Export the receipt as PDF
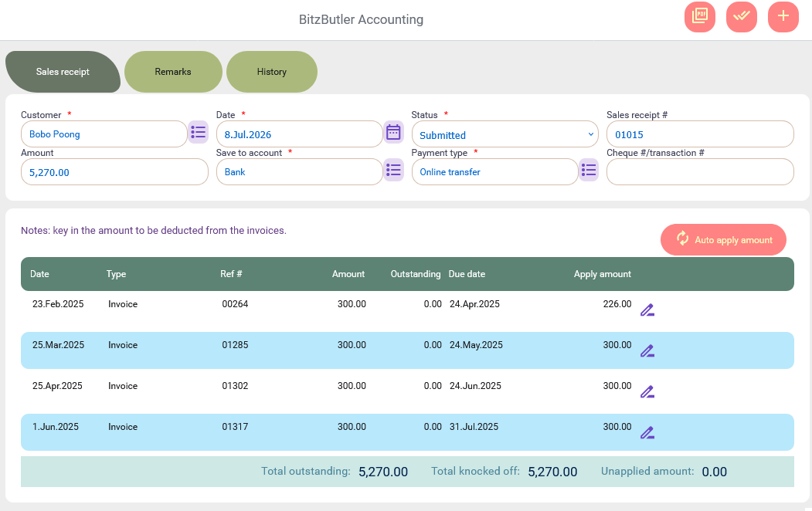 pyautogui.click(x=700, y=17)
